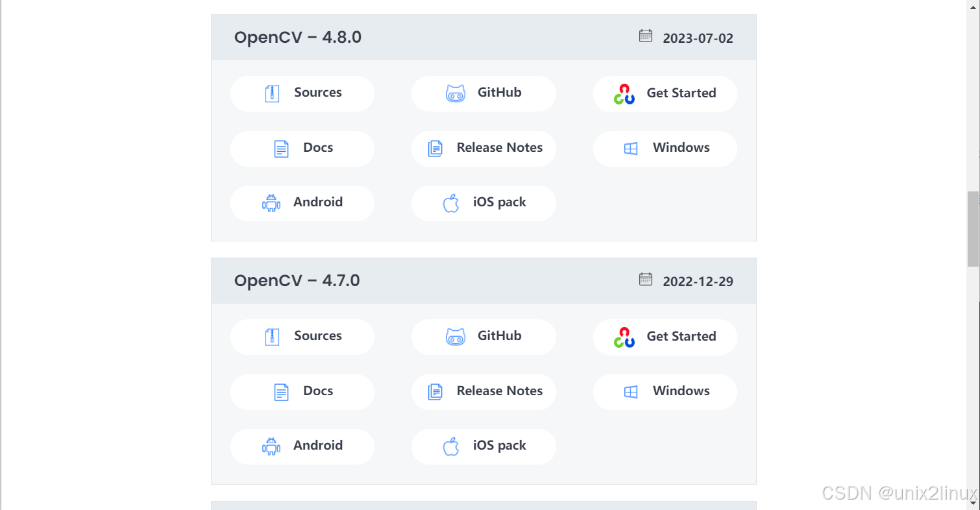The height and width of the screenshot is (510, 980).
Task: Download Sources for OpenCV 4.8.0
Action: (x=302, y=93)
